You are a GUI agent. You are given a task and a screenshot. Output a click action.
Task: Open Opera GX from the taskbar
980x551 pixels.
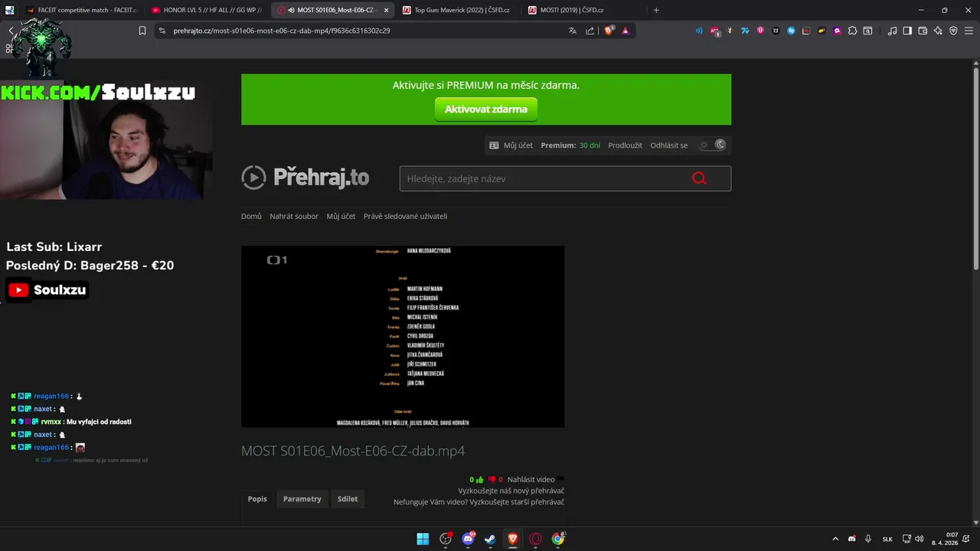(535, 539)
